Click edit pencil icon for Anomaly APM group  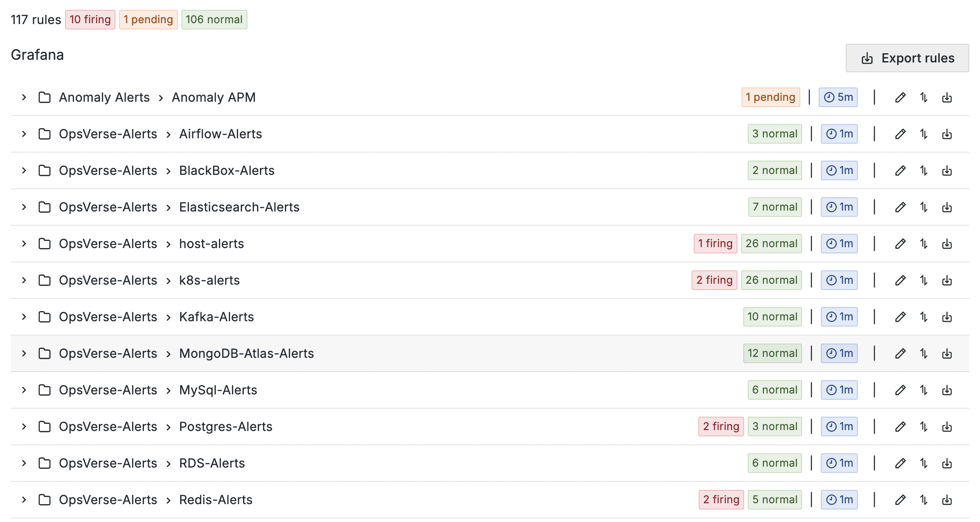900,97
